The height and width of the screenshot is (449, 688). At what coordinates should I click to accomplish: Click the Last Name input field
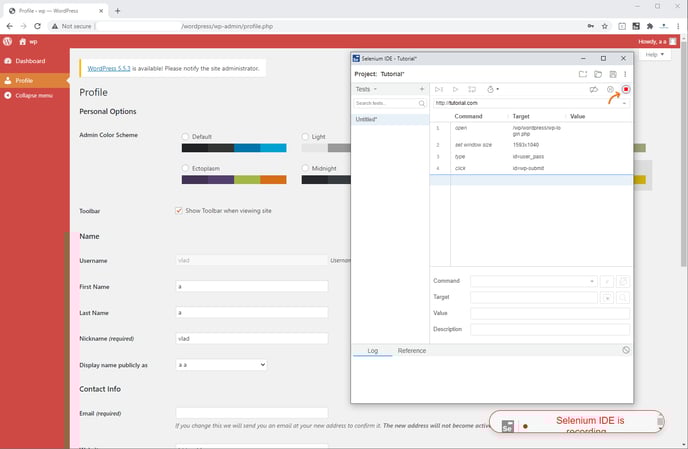pyautogui.click(x=252, y=313)
